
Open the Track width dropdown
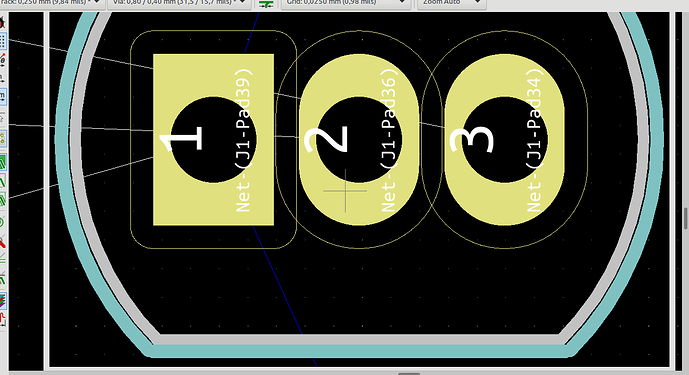(52, 4)
